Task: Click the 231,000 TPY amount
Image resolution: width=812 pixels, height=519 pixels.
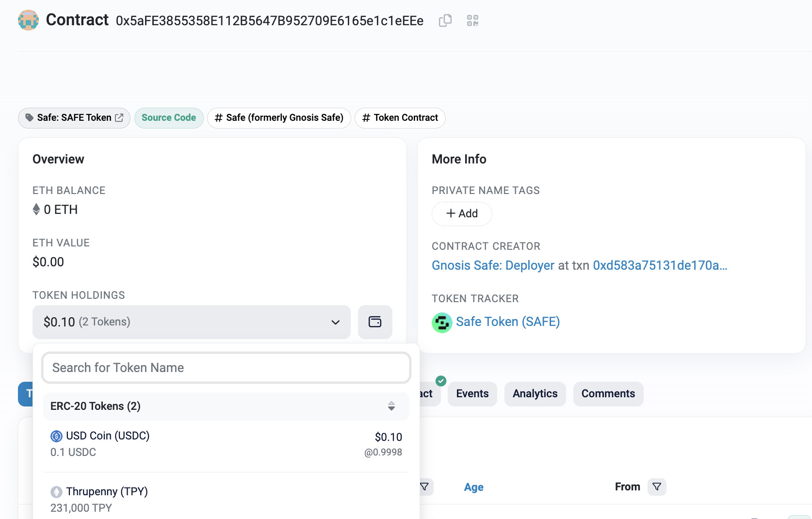Action: [81, 508]
